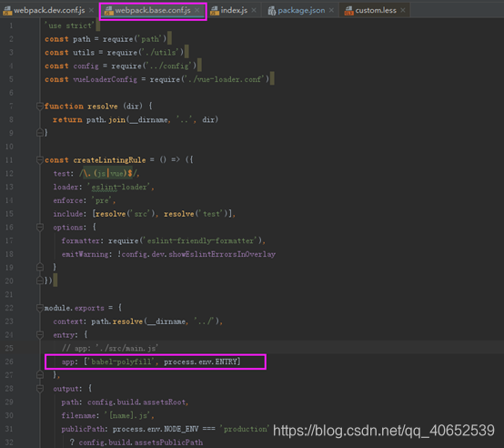Collapse the entry block on line 24
504x448 pixels.
click(x=40, y=335)
